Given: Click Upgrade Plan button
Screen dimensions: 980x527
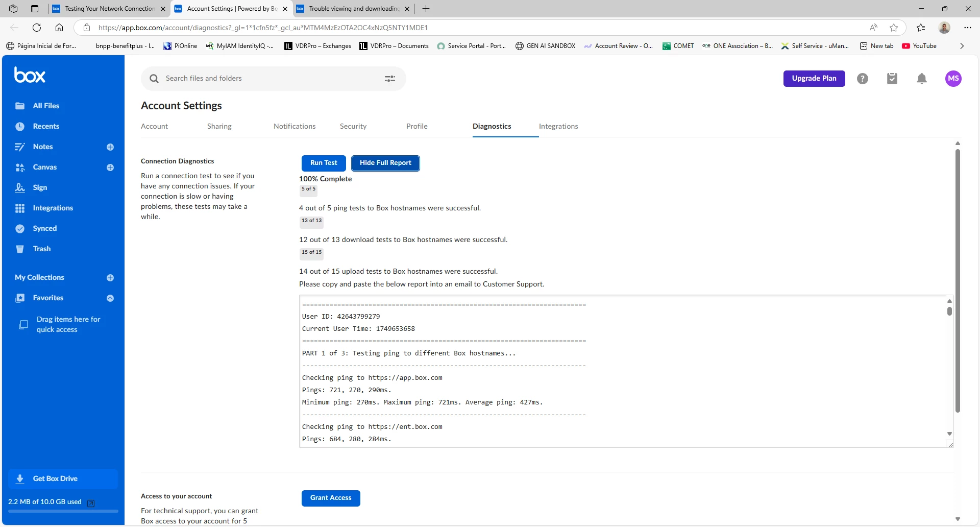Looking at the screenshot, I should tap(814, 79).
